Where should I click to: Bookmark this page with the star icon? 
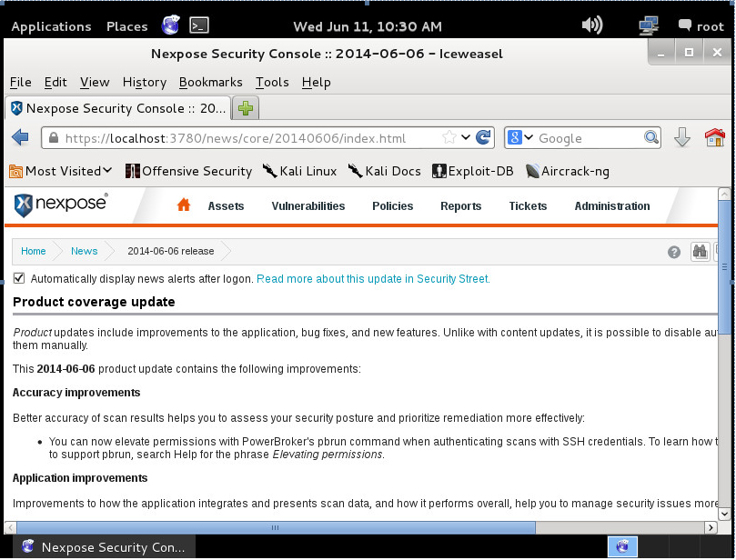449,138
